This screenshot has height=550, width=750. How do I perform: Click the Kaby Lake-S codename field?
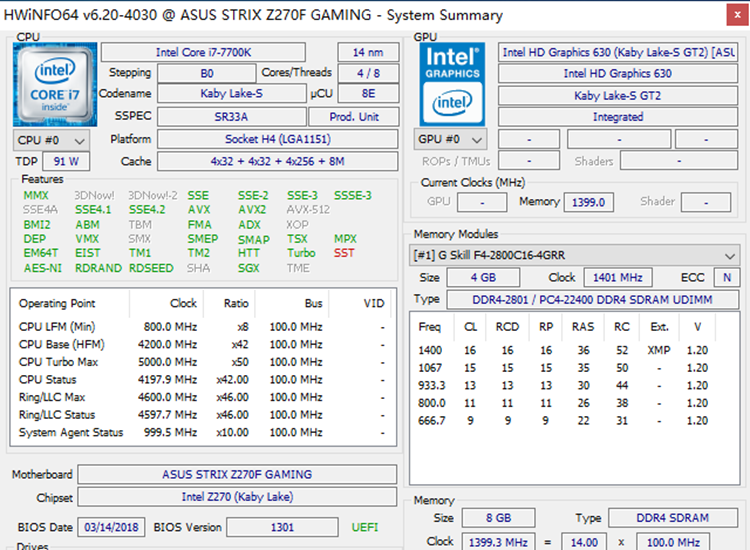point(232,93)
